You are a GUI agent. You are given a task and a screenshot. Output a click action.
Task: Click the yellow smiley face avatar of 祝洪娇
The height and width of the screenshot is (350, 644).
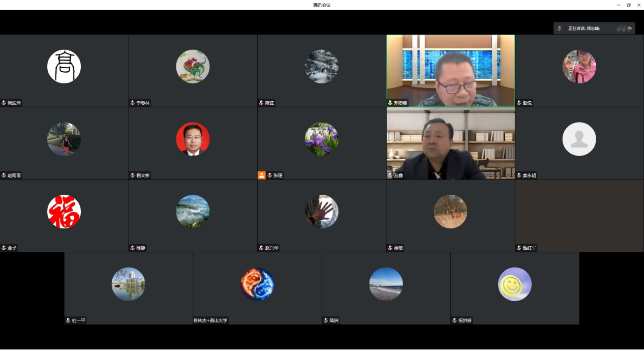pyautogui.click(x=514, y=284)
